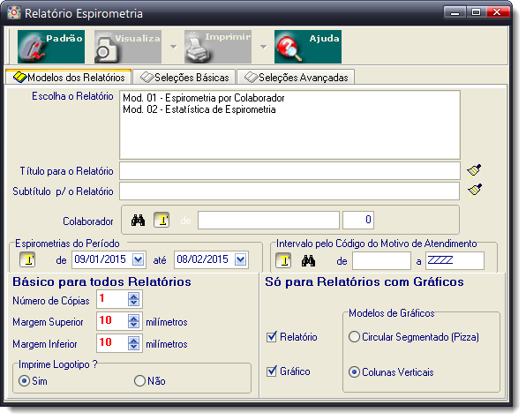Viewport: 526px width, 420px height.
Task: Click binoculars icon in Motivo de Atendimento
Action: (308, 260)
